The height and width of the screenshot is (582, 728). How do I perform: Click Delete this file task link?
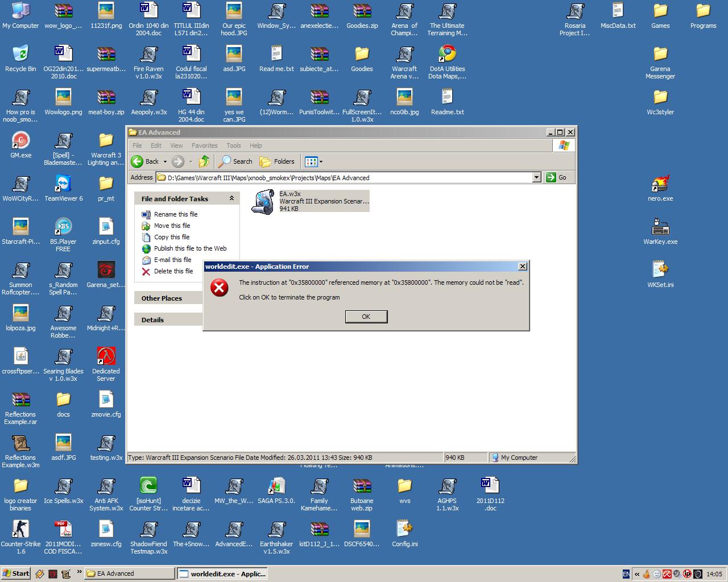click(x=173, y=271)
